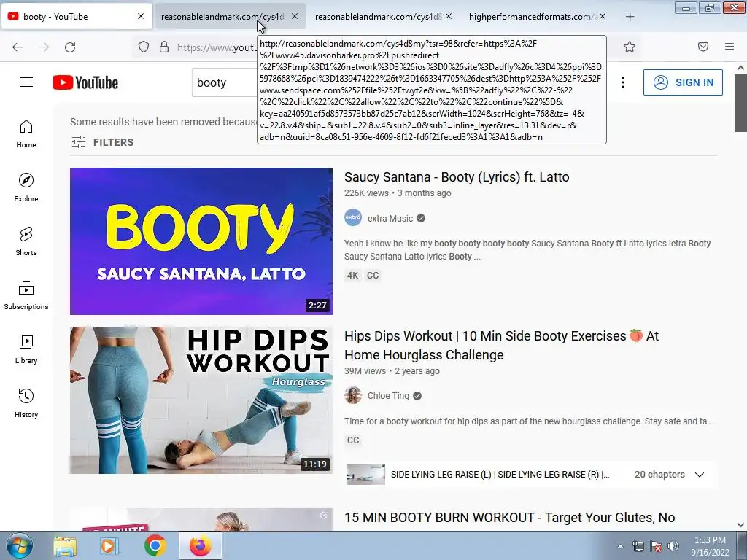Click the CC badge under Chloe Ting video
747x560 pixels.
353,440
